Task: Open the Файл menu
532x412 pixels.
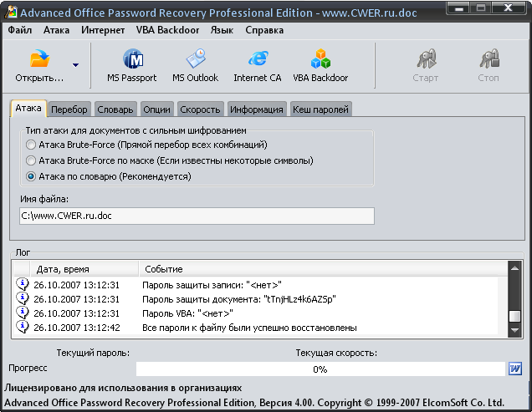Action: coord(20,30)
